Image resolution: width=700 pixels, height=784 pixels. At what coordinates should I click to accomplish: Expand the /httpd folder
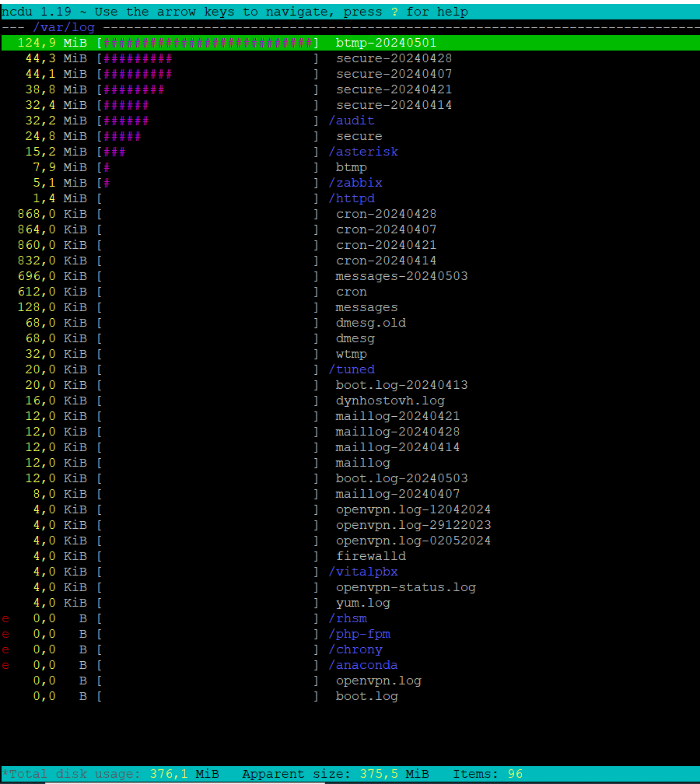tap(352, 198)
